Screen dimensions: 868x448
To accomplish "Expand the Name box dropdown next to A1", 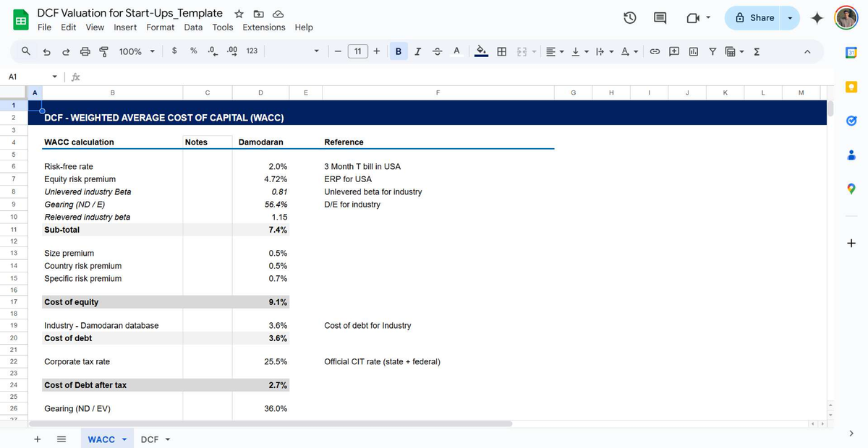I will (x=56, y=76).
